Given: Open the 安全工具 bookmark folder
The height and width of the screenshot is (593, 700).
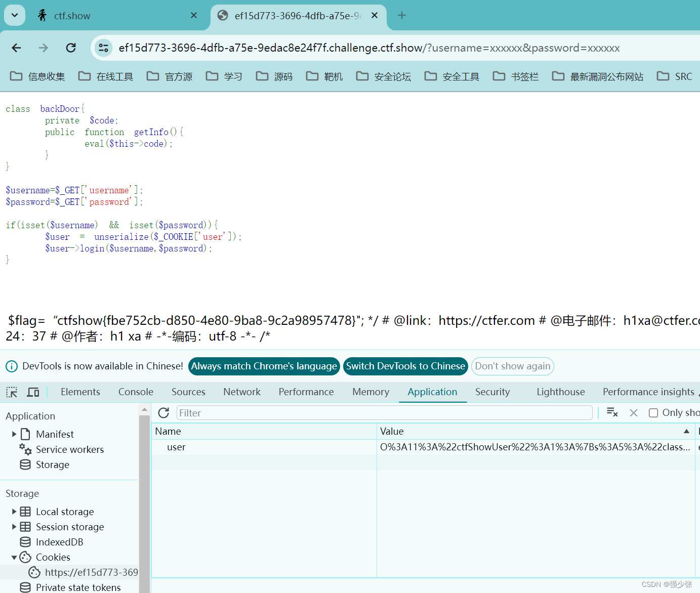Looking at the screenshot, I should (x=452, y=76).
